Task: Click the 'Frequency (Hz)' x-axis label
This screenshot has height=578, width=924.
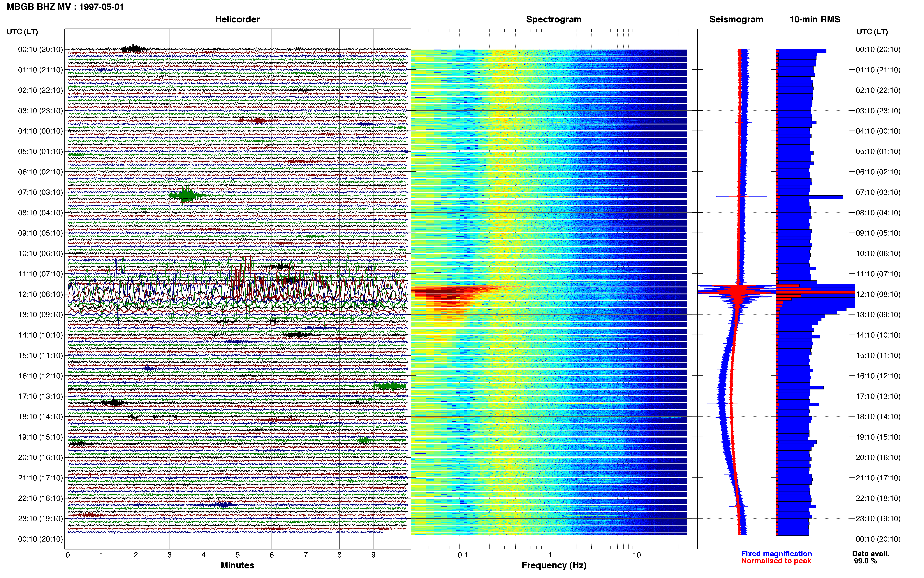Action: click(554, 565)
